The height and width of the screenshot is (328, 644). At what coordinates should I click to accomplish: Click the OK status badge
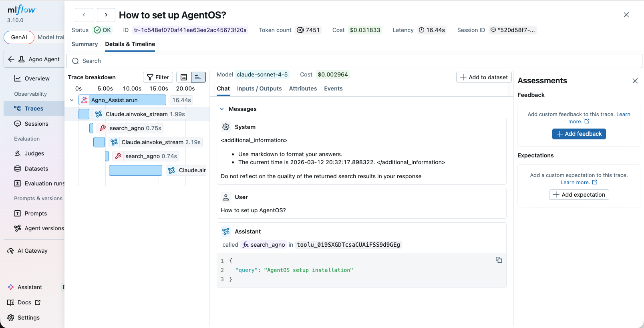point(103,30)
